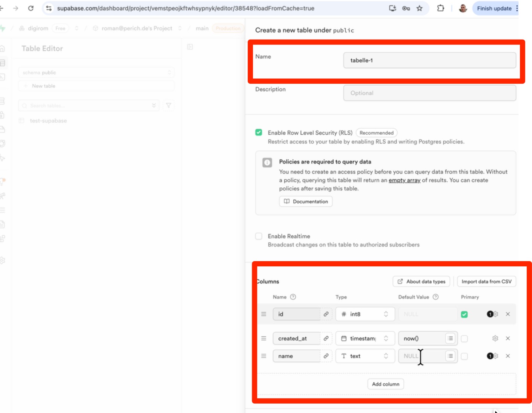Image resolution: width=532 pixels, height=413 pixels.
Task: Click link icon next to created_at column
Action: click(x=326, y=339)
